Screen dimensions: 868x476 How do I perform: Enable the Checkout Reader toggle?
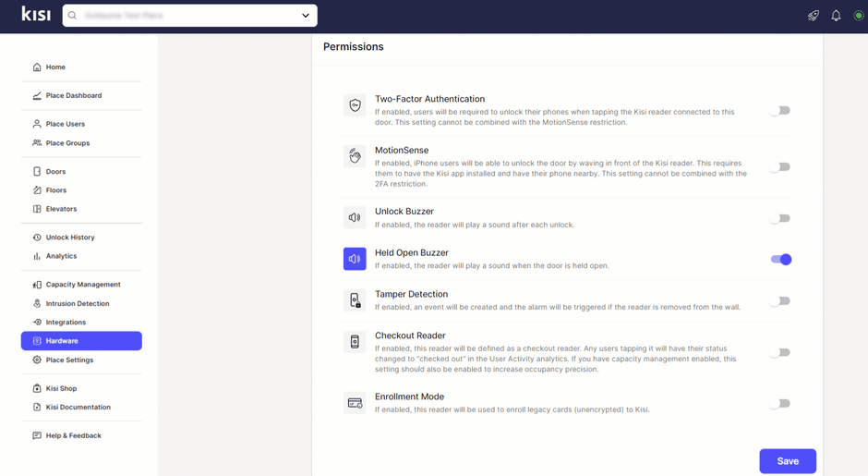(780, 352)
